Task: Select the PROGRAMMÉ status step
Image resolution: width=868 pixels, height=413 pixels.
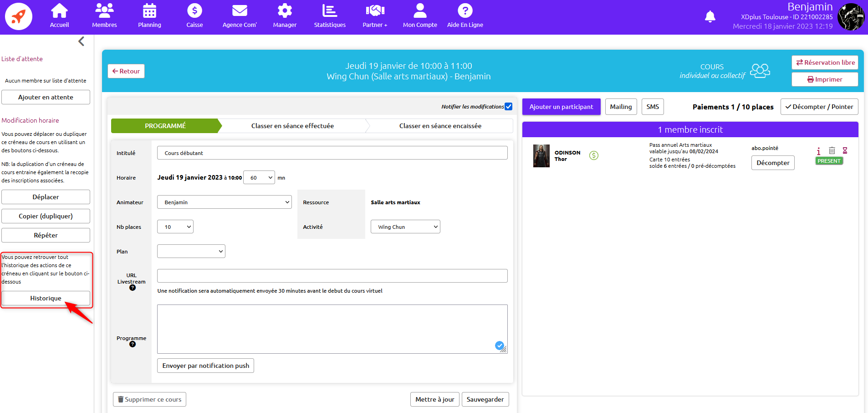Action: coord(165,126)
